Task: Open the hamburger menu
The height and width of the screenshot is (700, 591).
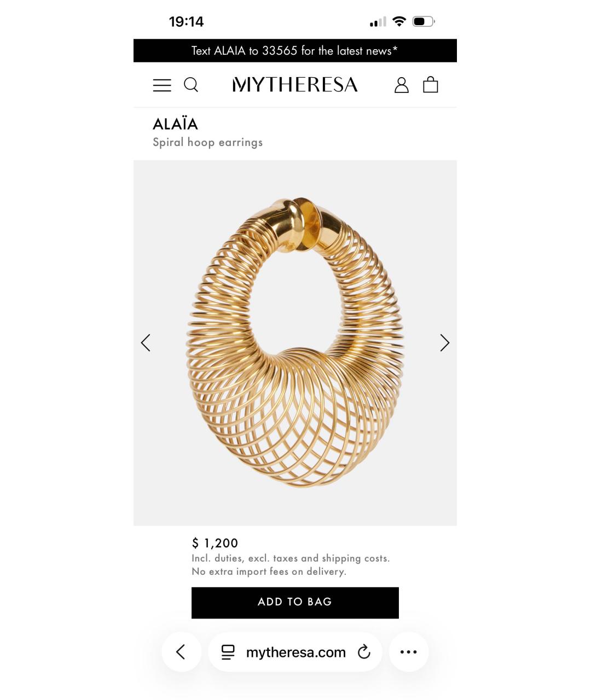Action: coord(162,85)
